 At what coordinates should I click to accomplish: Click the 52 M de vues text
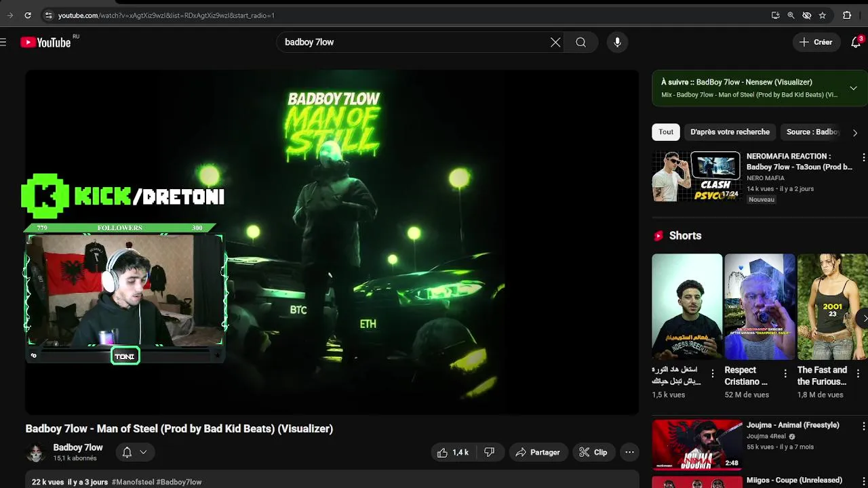point(747,394)
